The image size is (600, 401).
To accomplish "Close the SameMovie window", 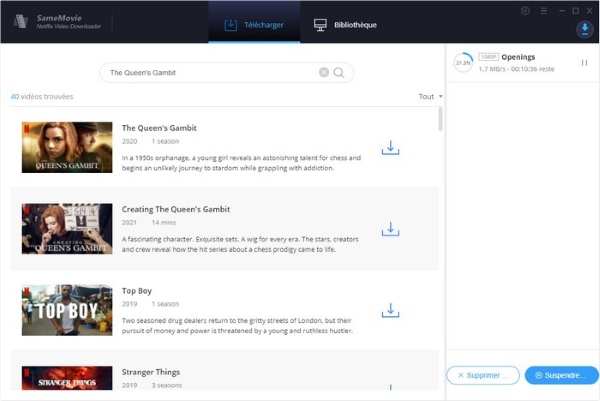I will (x=590, y=11).
